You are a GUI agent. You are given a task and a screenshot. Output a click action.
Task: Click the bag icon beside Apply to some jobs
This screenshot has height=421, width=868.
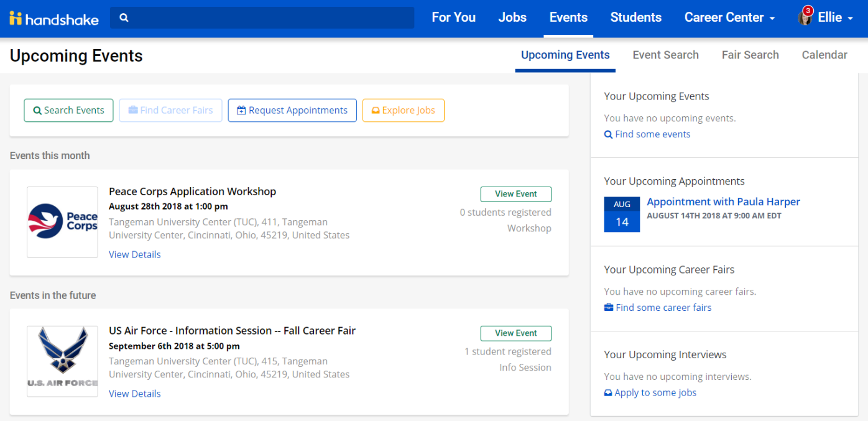click(607, 392)
